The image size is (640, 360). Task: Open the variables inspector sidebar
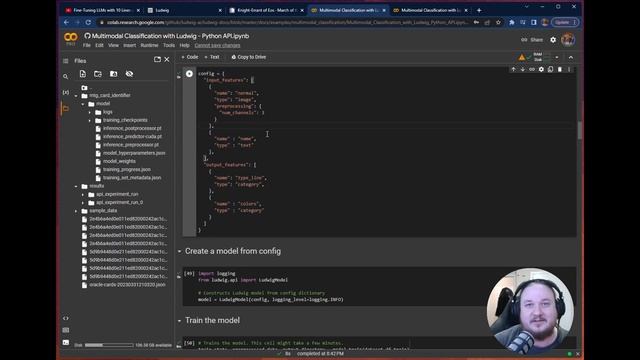pos(66,92)
